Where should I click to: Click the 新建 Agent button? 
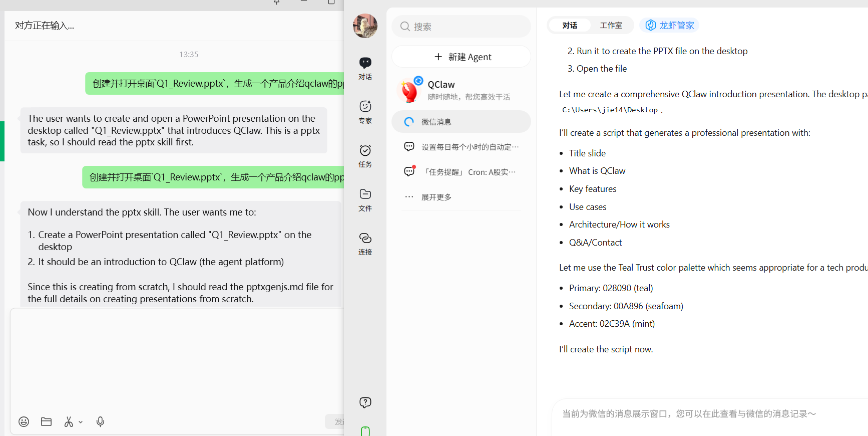[x=461, y=57]
